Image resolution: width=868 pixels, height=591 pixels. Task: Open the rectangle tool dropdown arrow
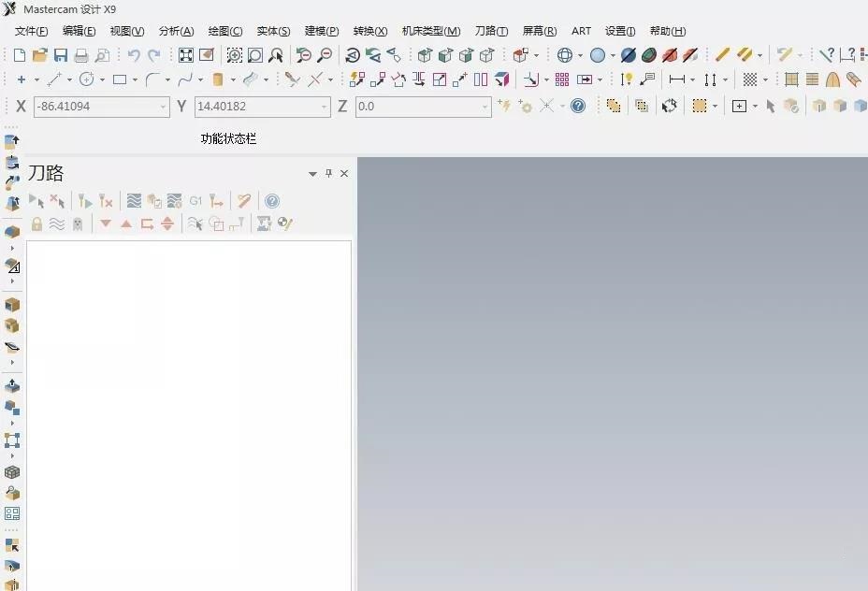[x=135, y=80]
